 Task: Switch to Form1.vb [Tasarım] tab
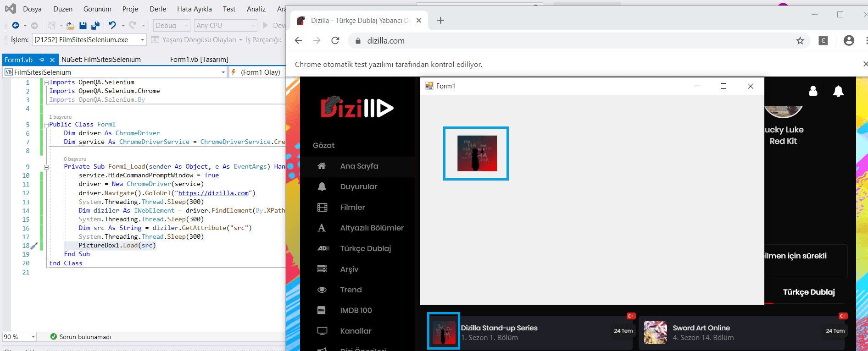[x=199, y=60]
